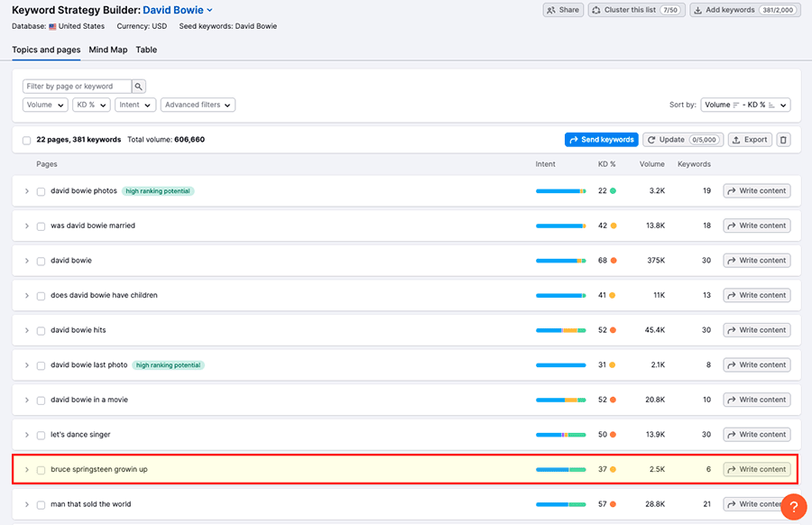Click the Update button
This screenshot has width=812, height=525.
point(683,140)
